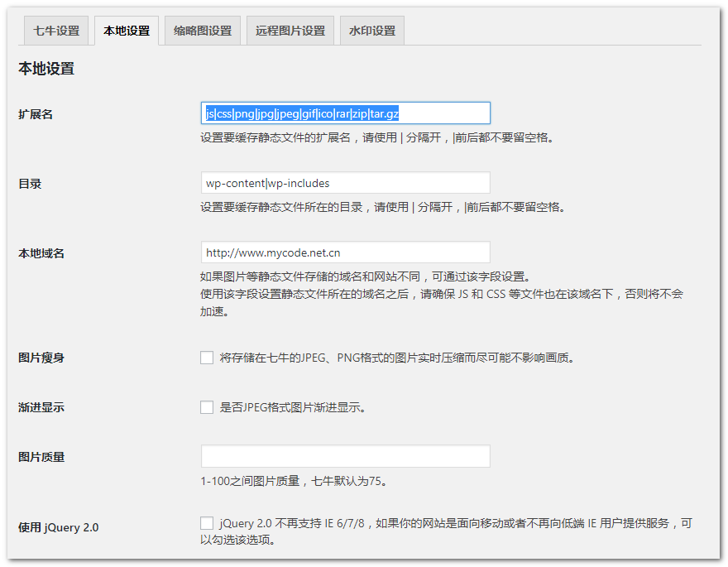
Task: Click the 渐进显示 label
Action: [41, 408]
